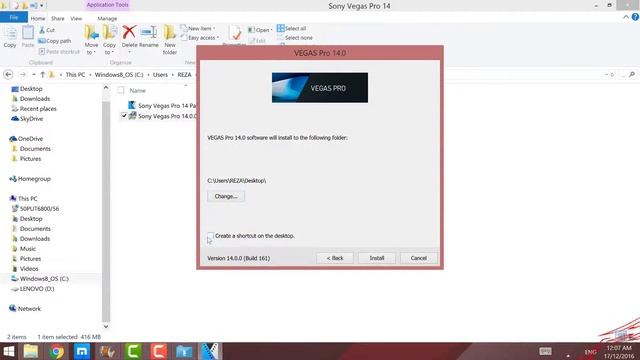
Task: Open the New item dropdown
Action: click(x=198, y=28)
